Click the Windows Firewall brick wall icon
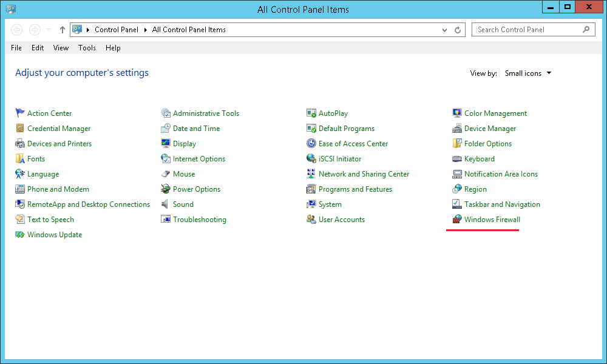The height and width of the screenshot is (364, 607). [x=457, y=220]
